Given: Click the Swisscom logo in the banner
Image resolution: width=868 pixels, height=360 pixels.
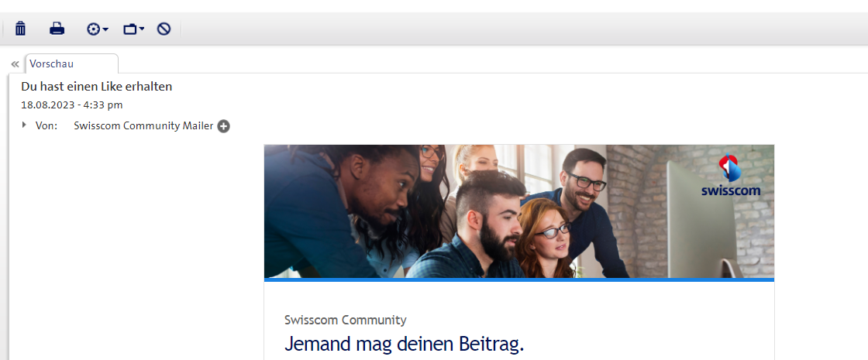Looking at the screenshot, I should (731, 176).
